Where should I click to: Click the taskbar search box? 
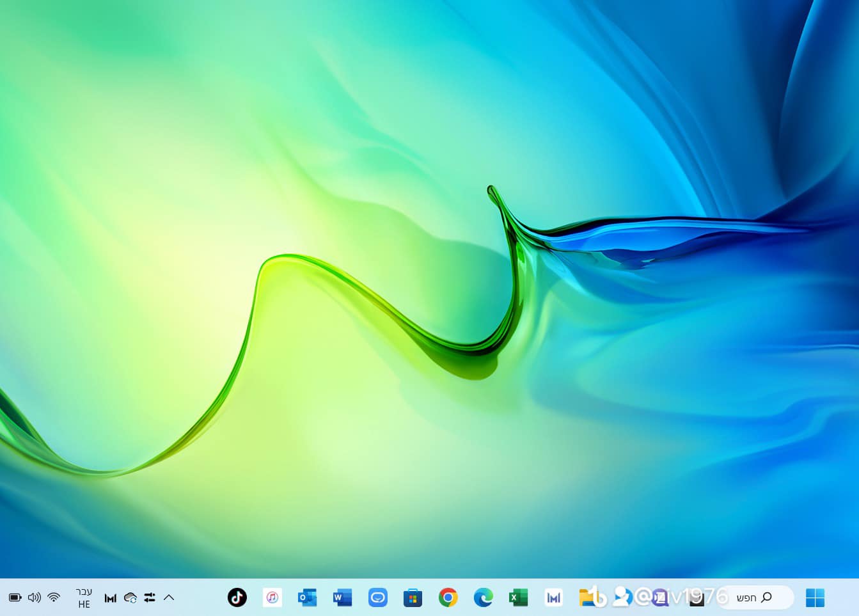[x=755, y=597]
